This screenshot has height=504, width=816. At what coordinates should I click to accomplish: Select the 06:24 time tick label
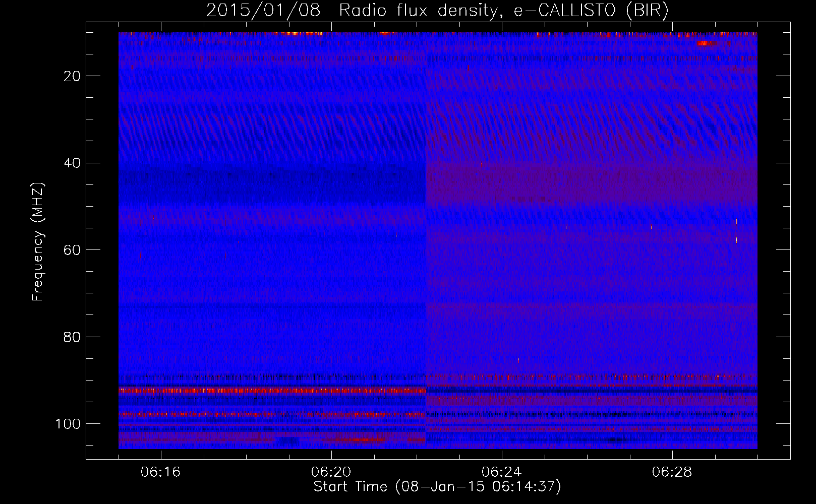click(502, 472)
